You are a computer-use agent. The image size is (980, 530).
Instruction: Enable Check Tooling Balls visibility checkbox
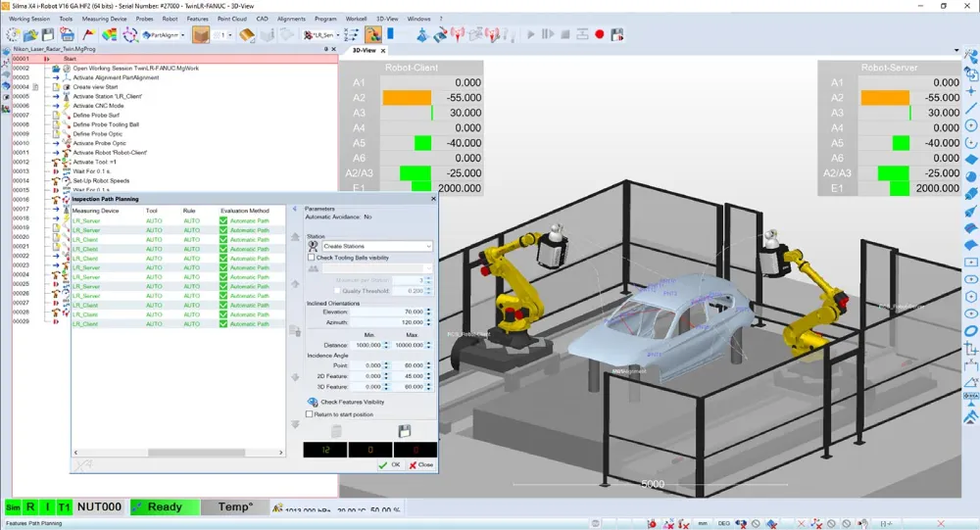coord(312,258)
